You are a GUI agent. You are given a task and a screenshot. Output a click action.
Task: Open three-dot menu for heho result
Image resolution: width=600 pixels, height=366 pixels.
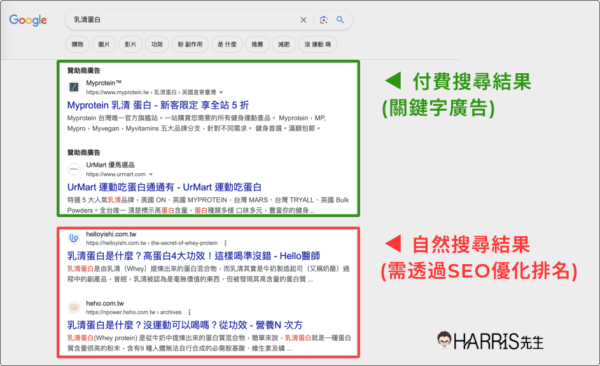coord(189,312)
